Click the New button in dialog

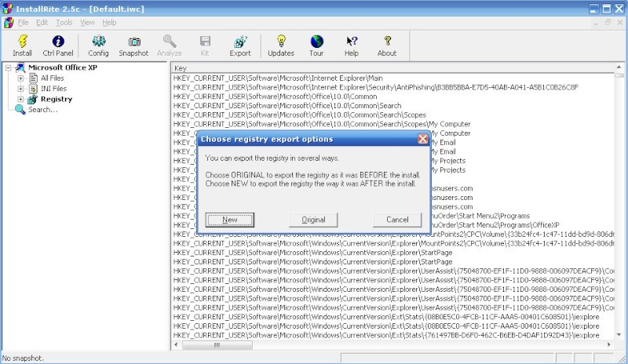(x=230, y=220)
